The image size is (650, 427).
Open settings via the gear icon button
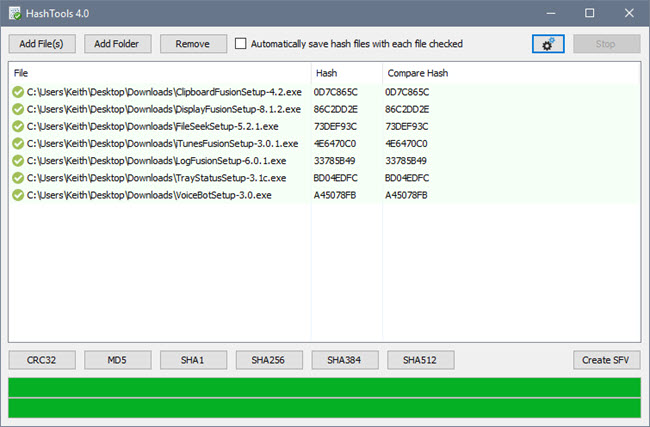click(548, 44)
